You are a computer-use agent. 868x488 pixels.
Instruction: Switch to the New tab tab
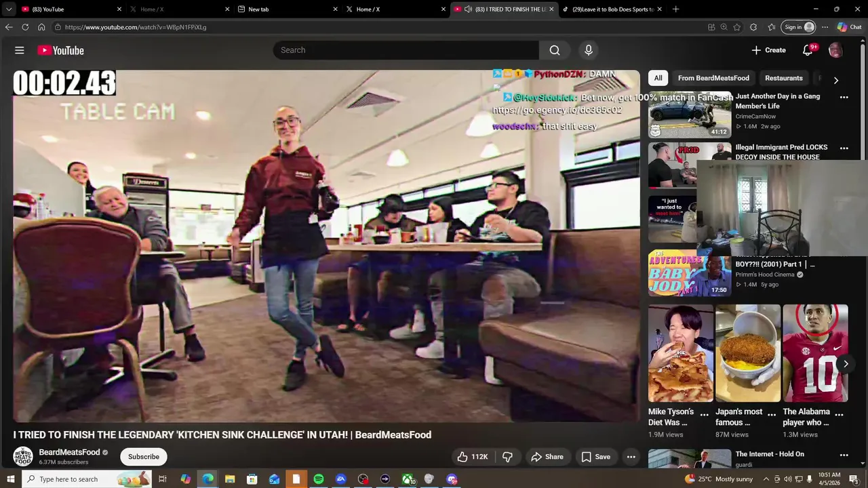(x=287, y=9)
